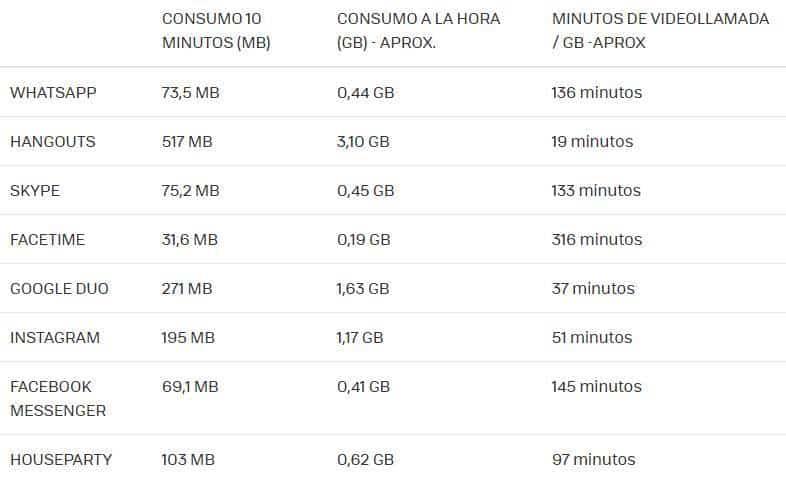The width and height of the screenshot is (786, 483).
Task: Select the FACETIME row label
Action: 47,239
